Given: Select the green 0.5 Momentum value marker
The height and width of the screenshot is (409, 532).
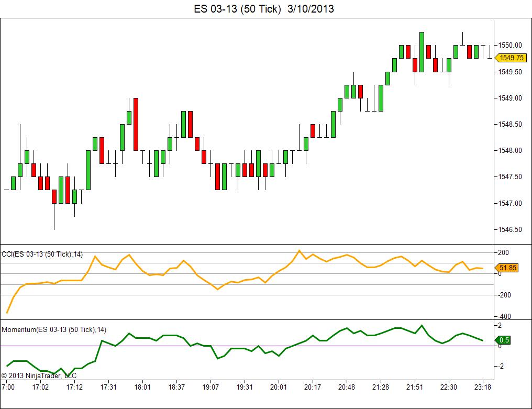Looking at the screenshot, I should (503, 340).
